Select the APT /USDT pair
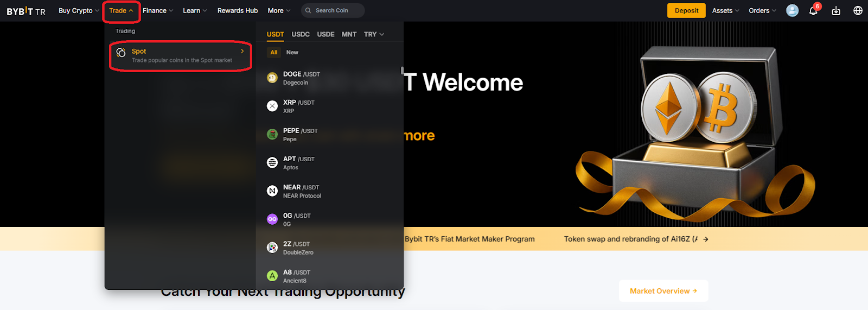Screen dimensions: 868x310 click(330, 163)
